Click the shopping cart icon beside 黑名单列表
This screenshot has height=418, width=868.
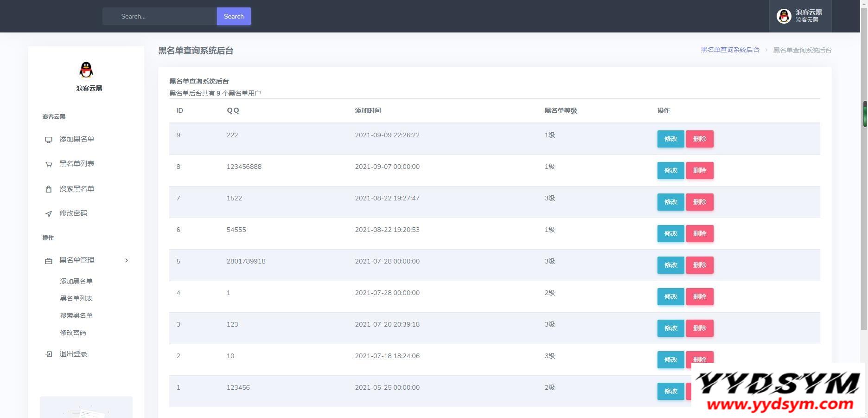(x=48, y=164)
